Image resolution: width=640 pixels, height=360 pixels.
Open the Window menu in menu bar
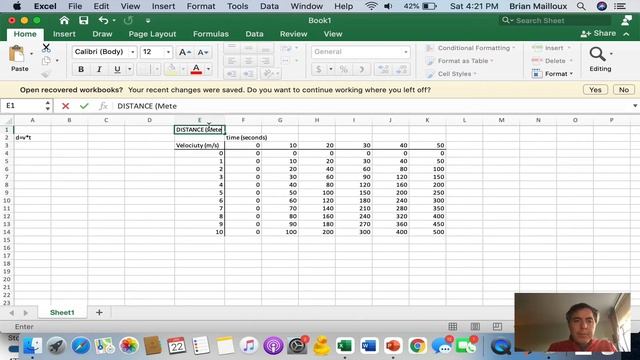307,7
